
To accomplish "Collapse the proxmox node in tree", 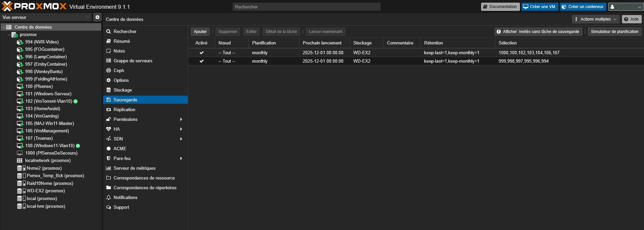I will point(9,35).
